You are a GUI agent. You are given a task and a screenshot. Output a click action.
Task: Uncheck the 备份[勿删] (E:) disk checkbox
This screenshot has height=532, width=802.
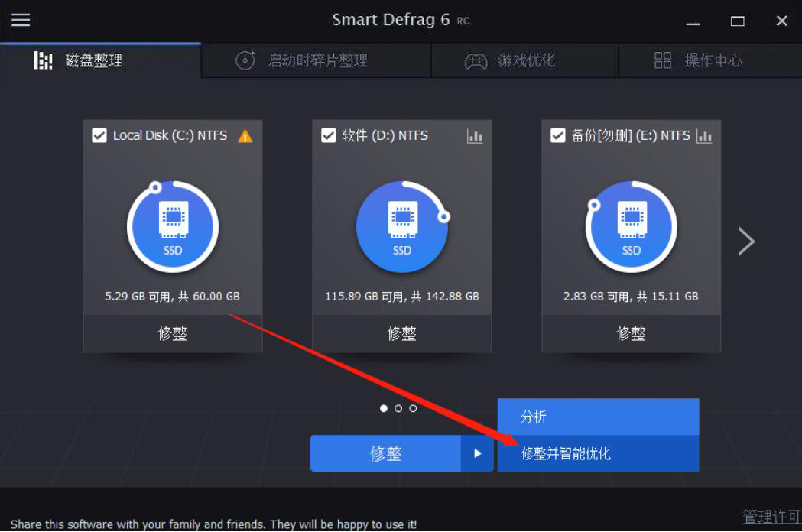pyautogui.click(x=557, y=135)
